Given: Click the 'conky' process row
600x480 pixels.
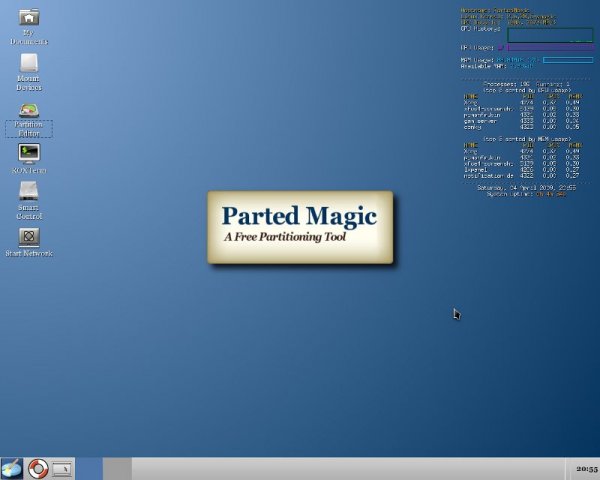Looking at the screenshot, I should (522, 127).
